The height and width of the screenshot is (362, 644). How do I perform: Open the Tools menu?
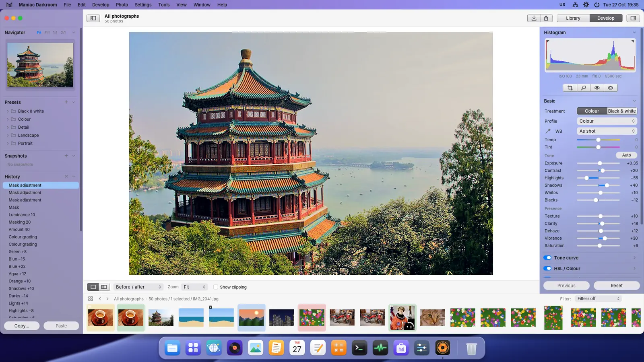164,5
